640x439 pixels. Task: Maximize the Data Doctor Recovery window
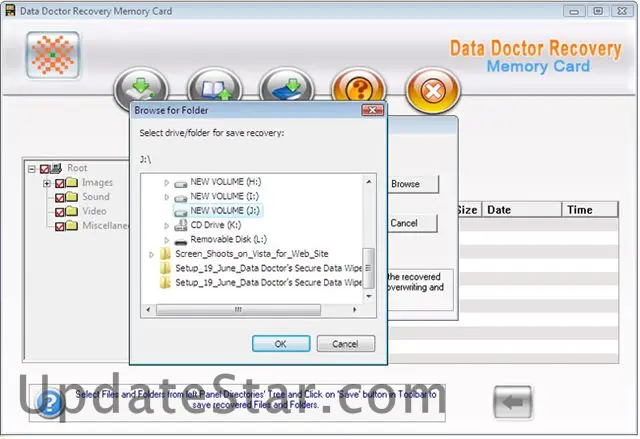point(598,11)
